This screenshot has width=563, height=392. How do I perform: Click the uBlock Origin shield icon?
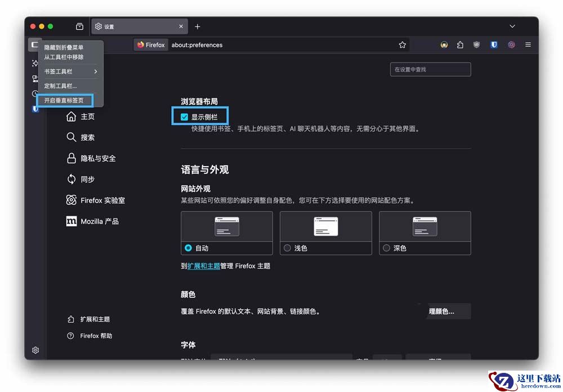(x=476, y=45)
